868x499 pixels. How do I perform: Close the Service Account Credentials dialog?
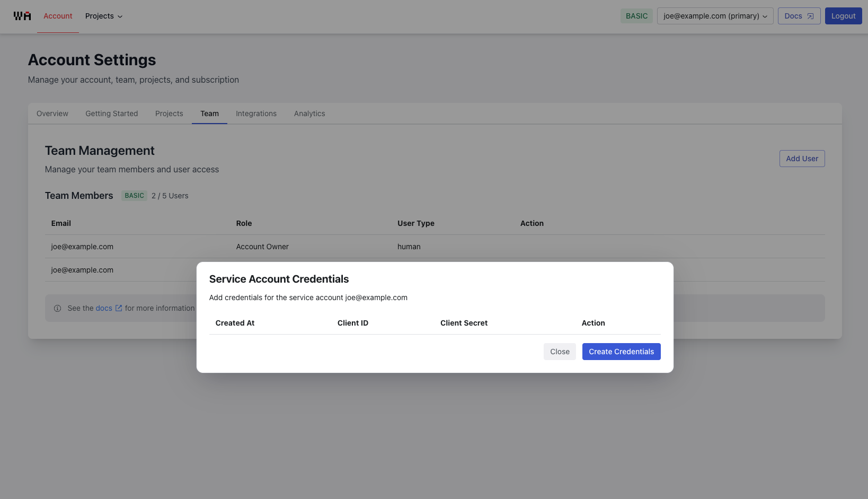560,352
